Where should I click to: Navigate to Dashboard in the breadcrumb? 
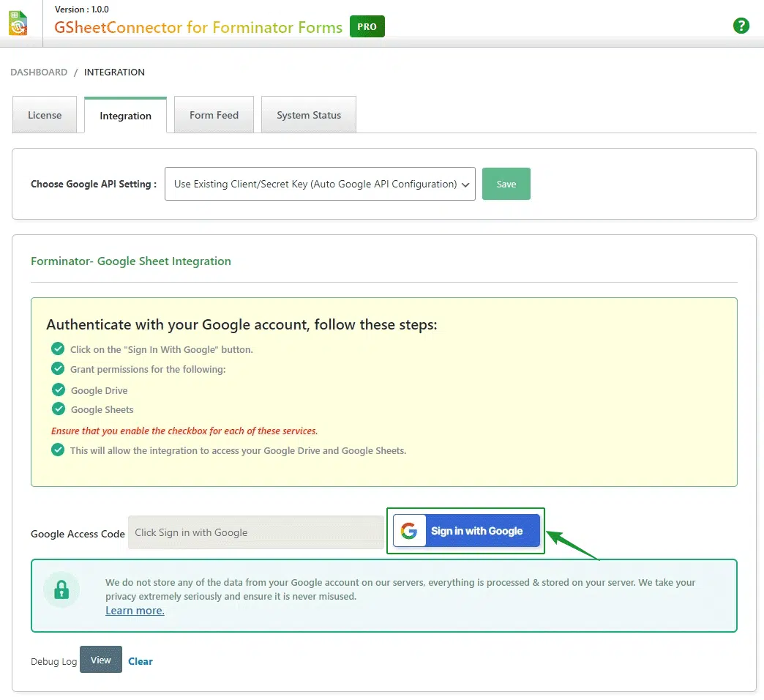(39, 72)
